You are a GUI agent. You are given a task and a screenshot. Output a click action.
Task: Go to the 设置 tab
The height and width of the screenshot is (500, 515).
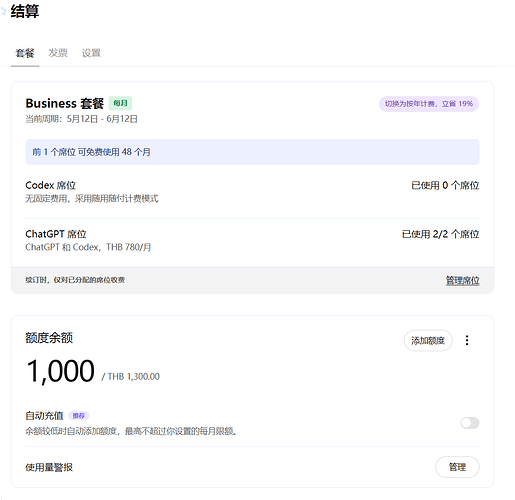point(91,53)
